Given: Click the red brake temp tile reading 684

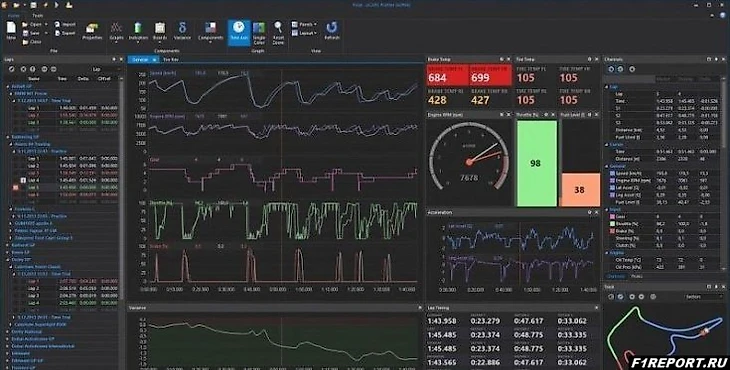Looking at the screenshot, I should point(447,75).
